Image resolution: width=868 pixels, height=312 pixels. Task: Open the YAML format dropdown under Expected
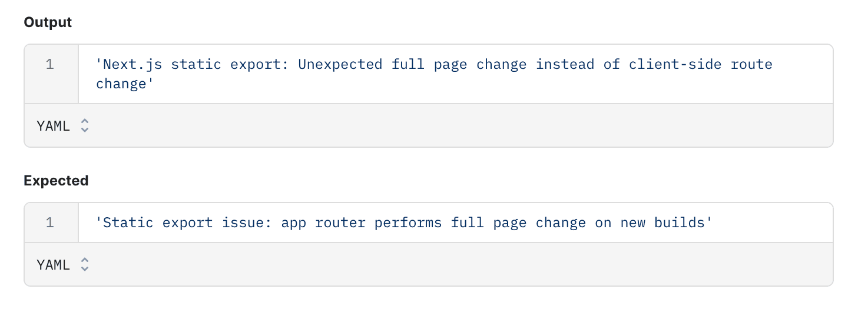point(62,265)
